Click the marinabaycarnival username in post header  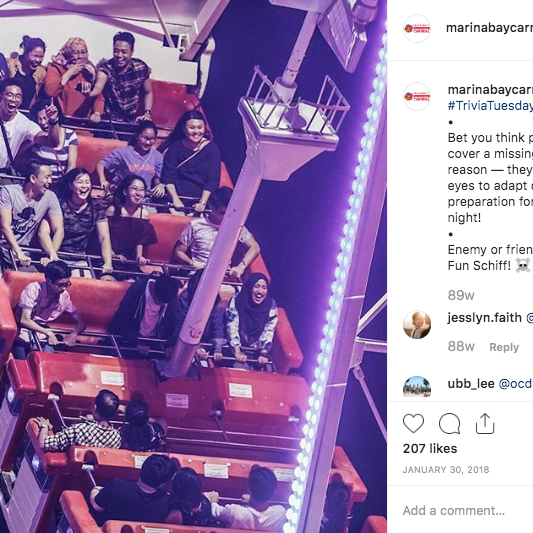489,28
